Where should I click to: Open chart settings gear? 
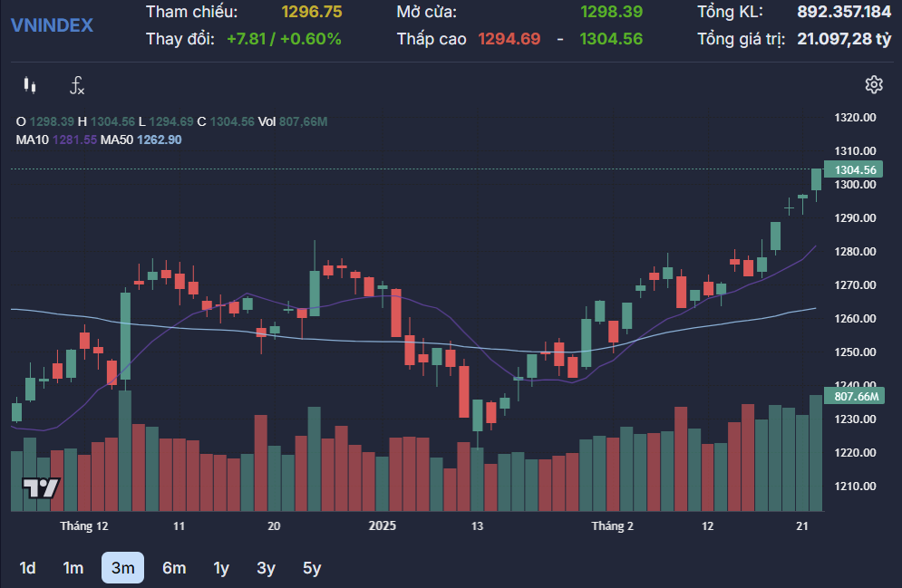(874, 84)
